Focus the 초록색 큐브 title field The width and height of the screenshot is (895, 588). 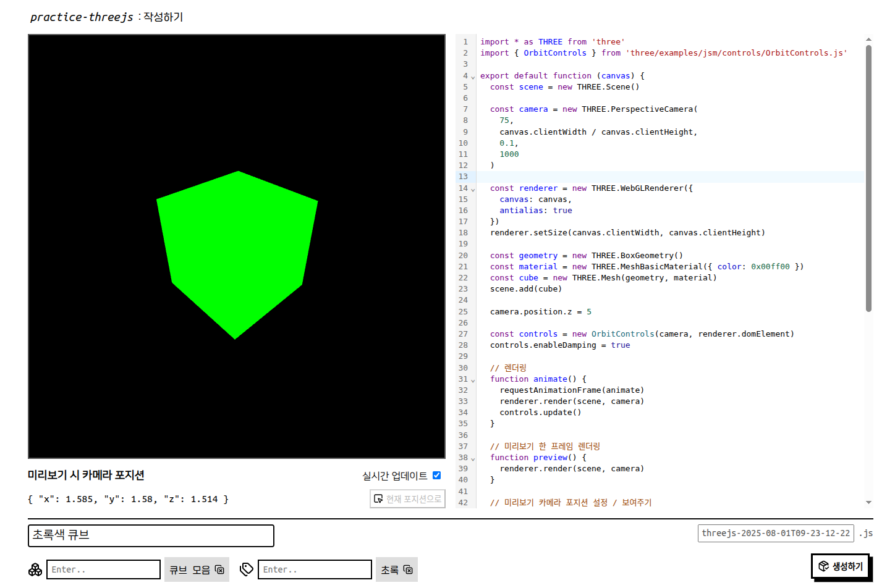tap(151, 535)
